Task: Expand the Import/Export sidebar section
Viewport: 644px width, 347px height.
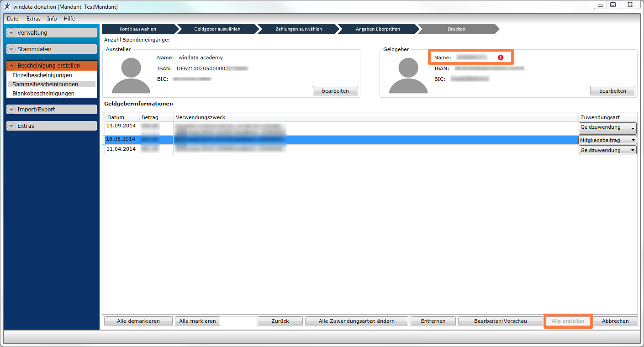Action: point(52,110)
